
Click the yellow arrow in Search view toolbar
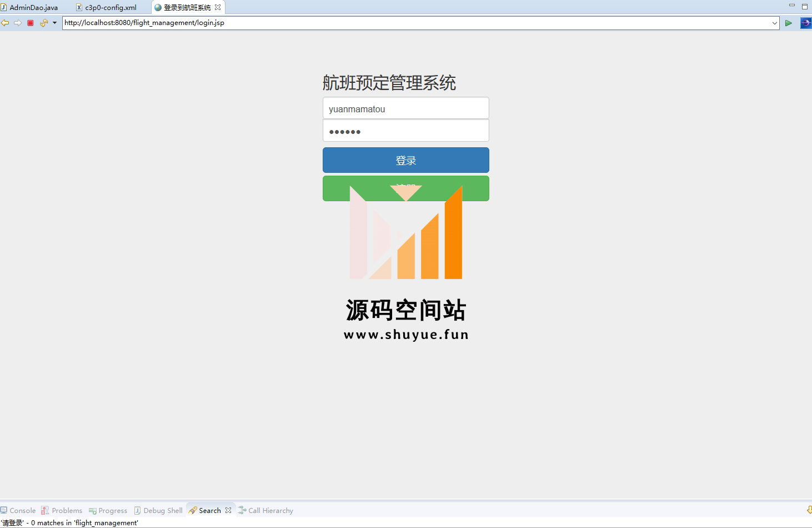809,510
